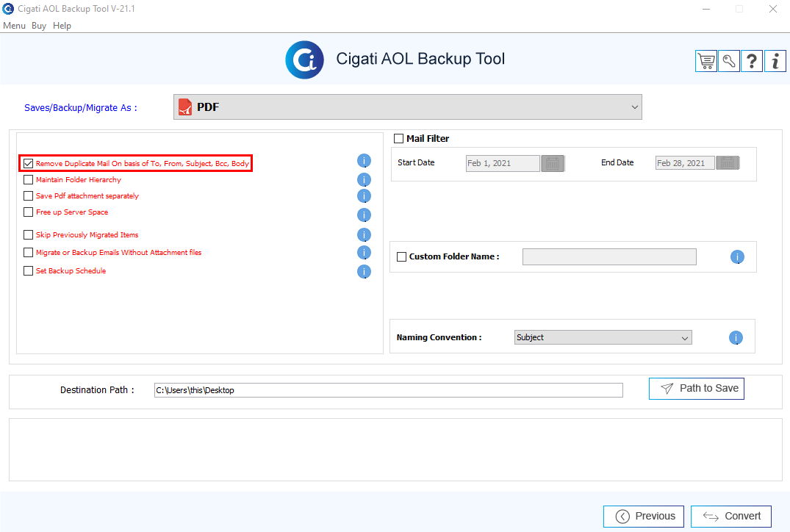Screen dimensions: 790x532
Task: Enable Set Backup Schedule checkbox
Action: 28,271
